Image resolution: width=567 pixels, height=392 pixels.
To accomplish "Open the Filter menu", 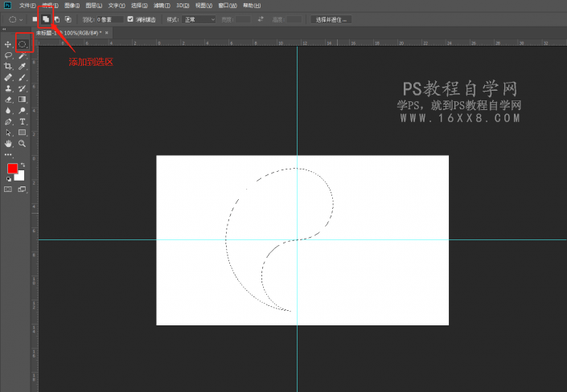I will pyautogui.click(x=162, y=6).
